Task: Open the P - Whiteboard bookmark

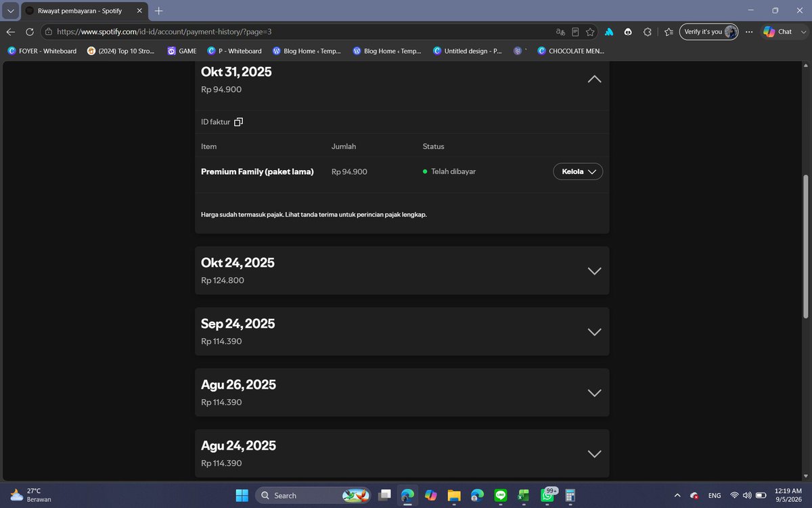Action: [235, 51]
